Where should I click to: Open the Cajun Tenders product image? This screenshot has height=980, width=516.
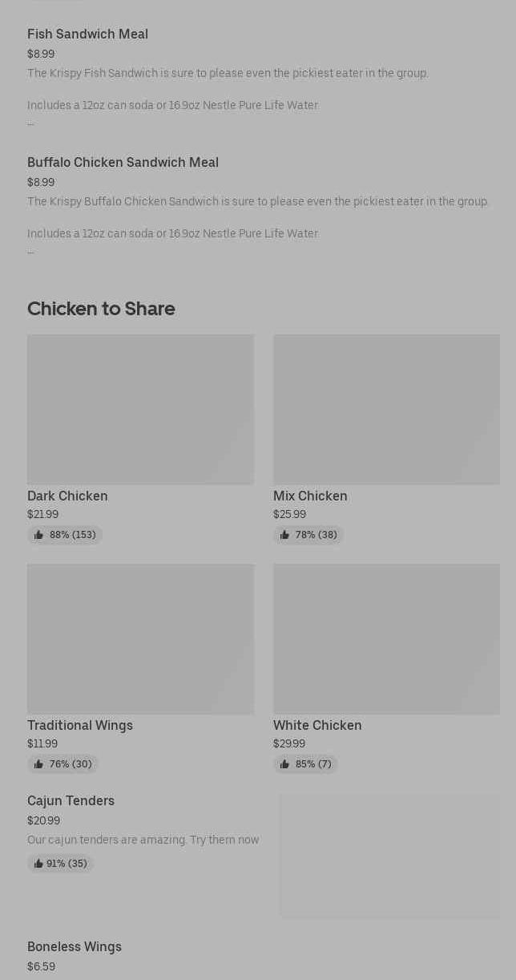tap(389, 856)
